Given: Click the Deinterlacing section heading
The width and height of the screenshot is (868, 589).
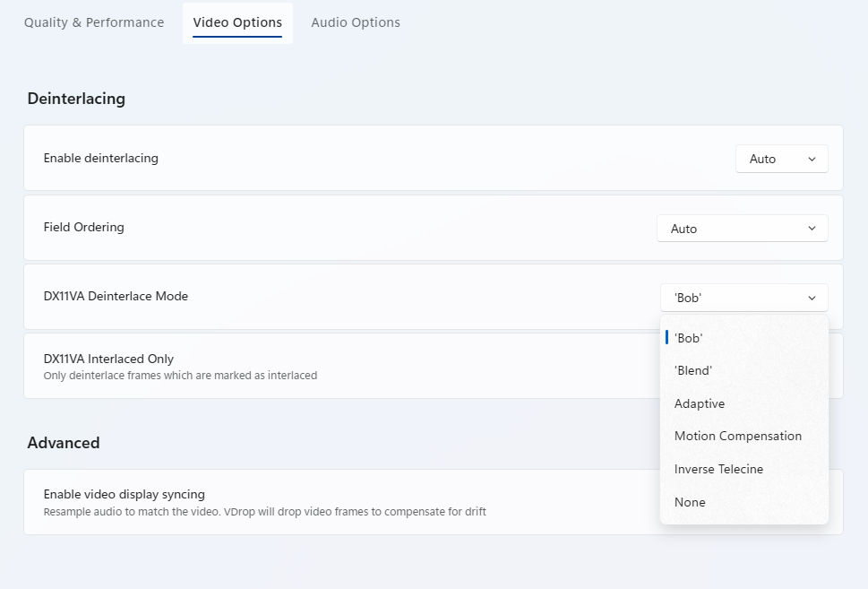Looking at the screenshot, I should (76, 99).
